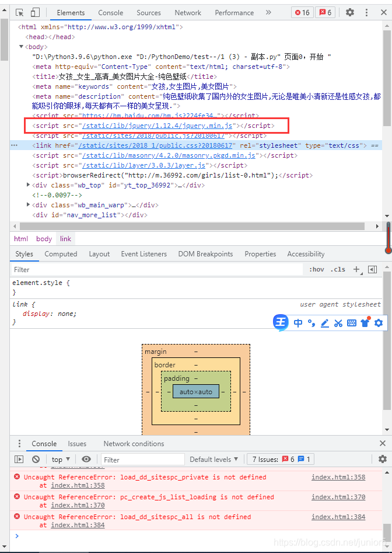Switch to the drawer Console tab
Viewport: 392px width, 553px height.
[x=44, y=444]
